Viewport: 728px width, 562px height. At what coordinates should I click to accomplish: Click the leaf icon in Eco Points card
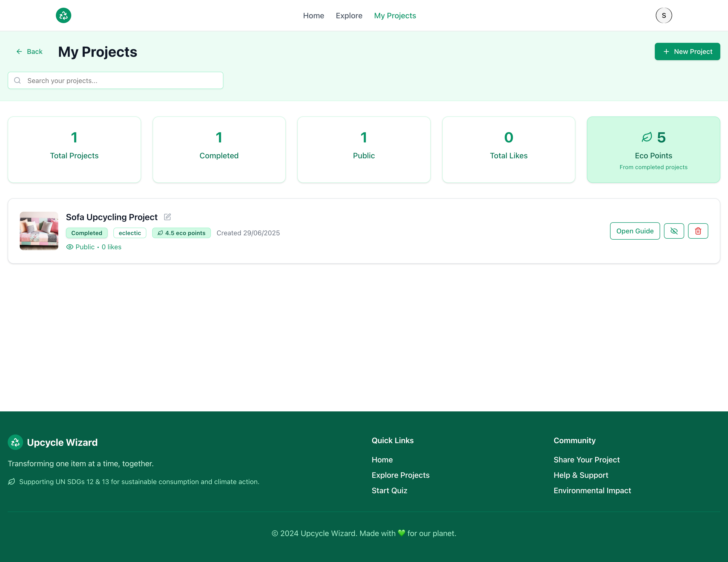point(647,137)
